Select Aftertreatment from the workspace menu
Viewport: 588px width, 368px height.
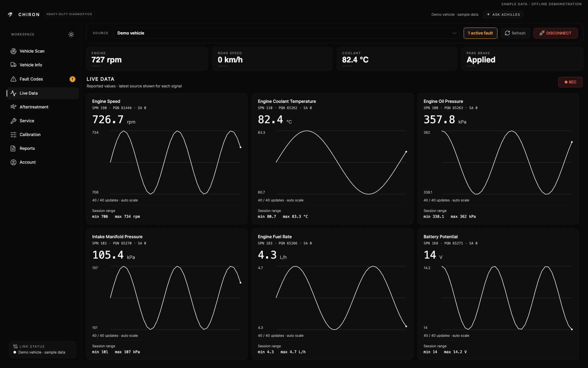tap(43, 107)
